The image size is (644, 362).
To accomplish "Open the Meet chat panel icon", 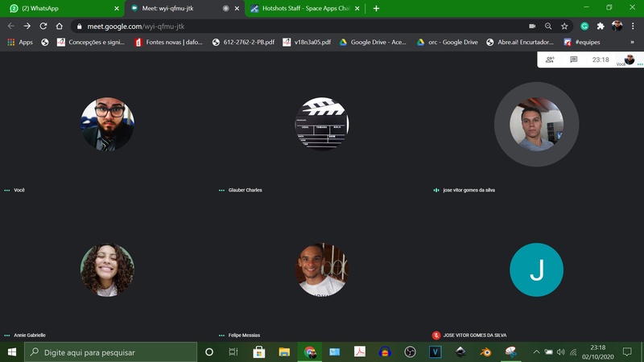I will [574, 60].
